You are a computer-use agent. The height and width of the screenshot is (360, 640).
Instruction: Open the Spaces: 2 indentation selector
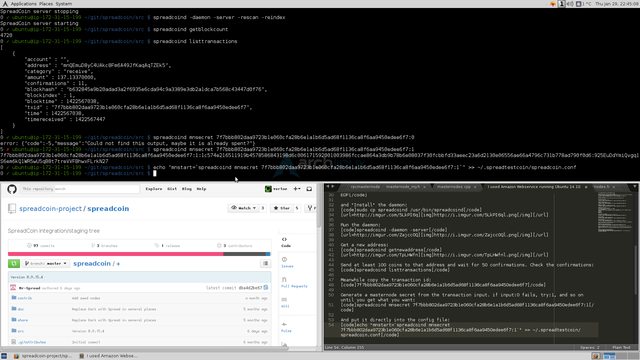pyautogui.click(x=589, y=347)
